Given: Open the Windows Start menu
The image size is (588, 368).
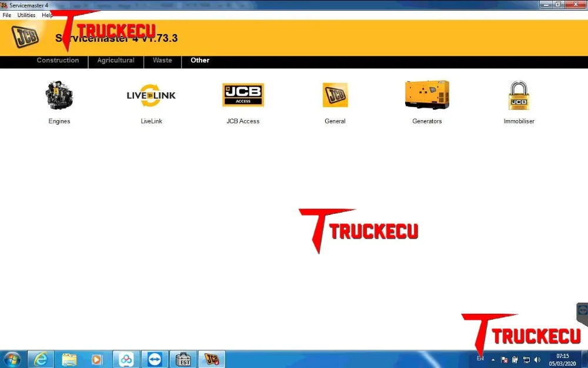Looking at the screenshot, I should (x=12, y=359).
